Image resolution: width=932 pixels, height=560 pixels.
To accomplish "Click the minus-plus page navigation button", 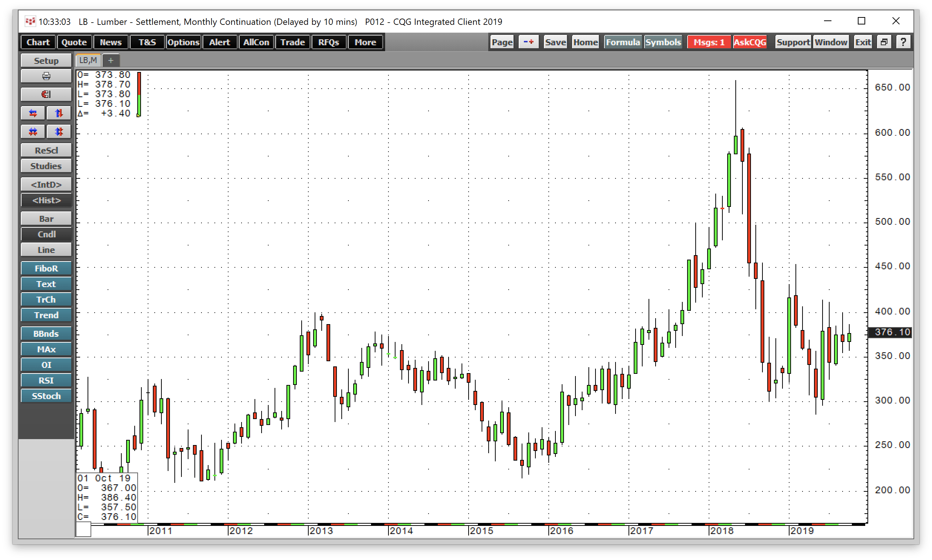I will pyautogui.click(x=528, y=42).
